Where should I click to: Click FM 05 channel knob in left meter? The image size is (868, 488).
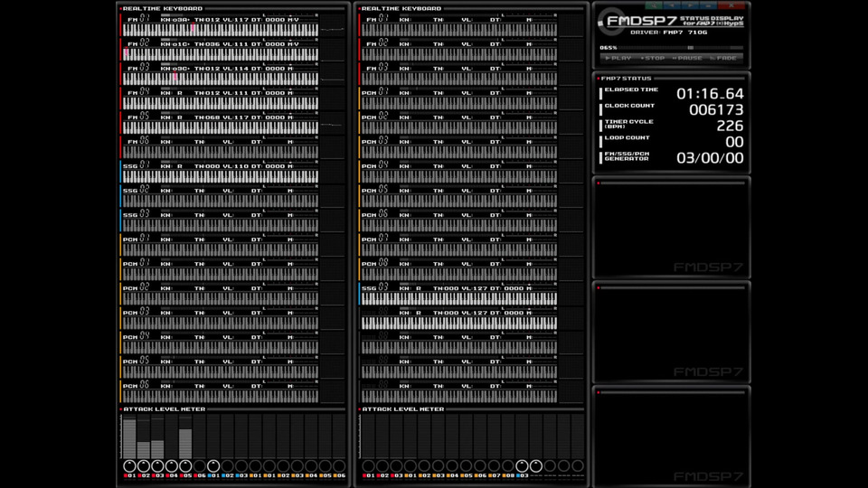[185, 466]
